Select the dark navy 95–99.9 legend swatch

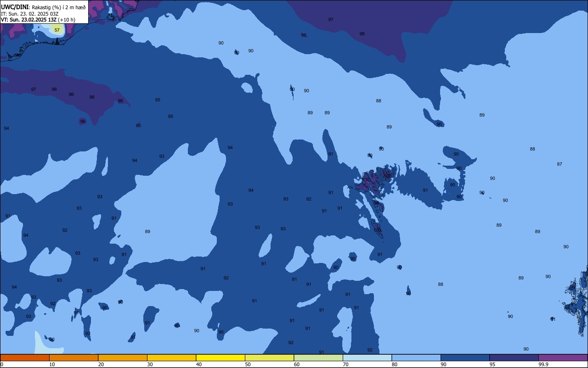pyautogui.click(x=514, y=357)
